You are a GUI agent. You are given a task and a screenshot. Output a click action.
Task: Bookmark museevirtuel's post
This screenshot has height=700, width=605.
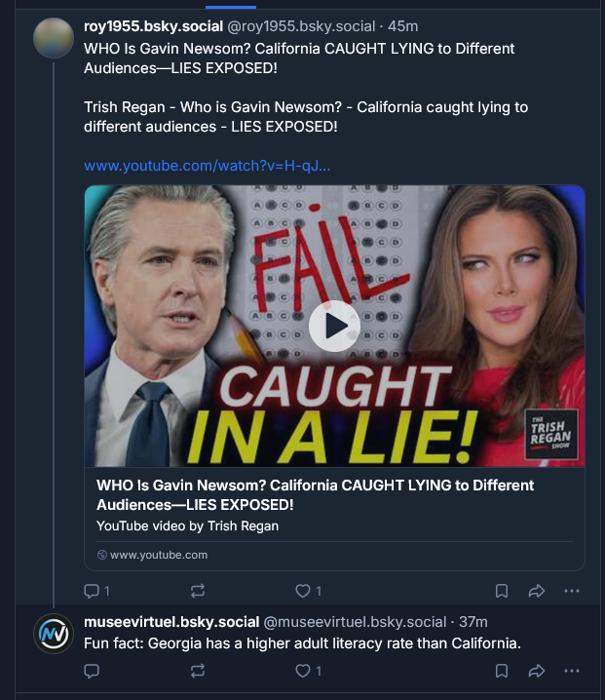click(502, 671)
